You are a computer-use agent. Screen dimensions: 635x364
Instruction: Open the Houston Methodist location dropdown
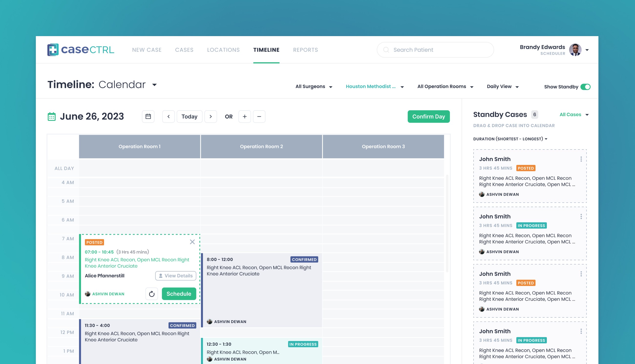pyautogui.click(x=375, y=87)
